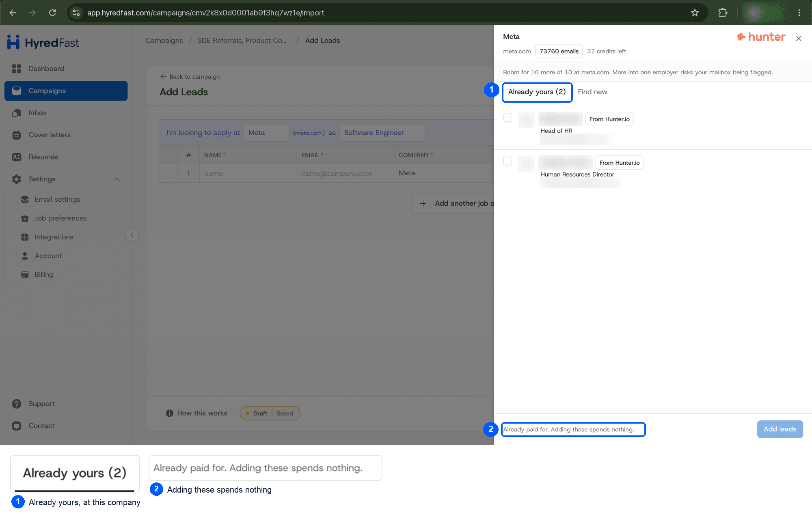The width and height of the screenshot is (812, 521).
Task: Bookmark page with the star icon
Action: click(x=695, y=13)
